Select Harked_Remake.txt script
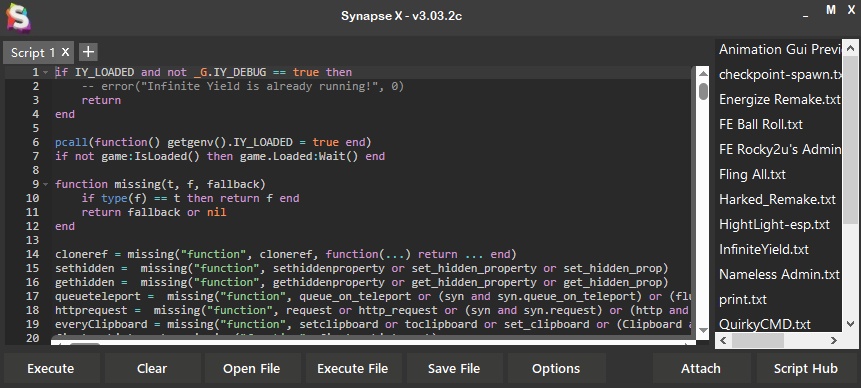 (x=779, y=199)
